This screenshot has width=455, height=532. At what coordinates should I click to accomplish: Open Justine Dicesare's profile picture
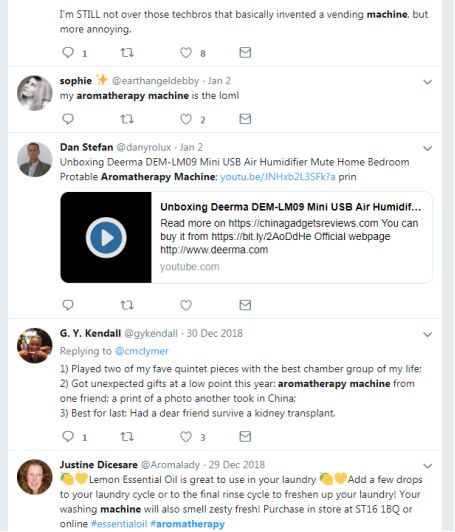click(35, 477)
